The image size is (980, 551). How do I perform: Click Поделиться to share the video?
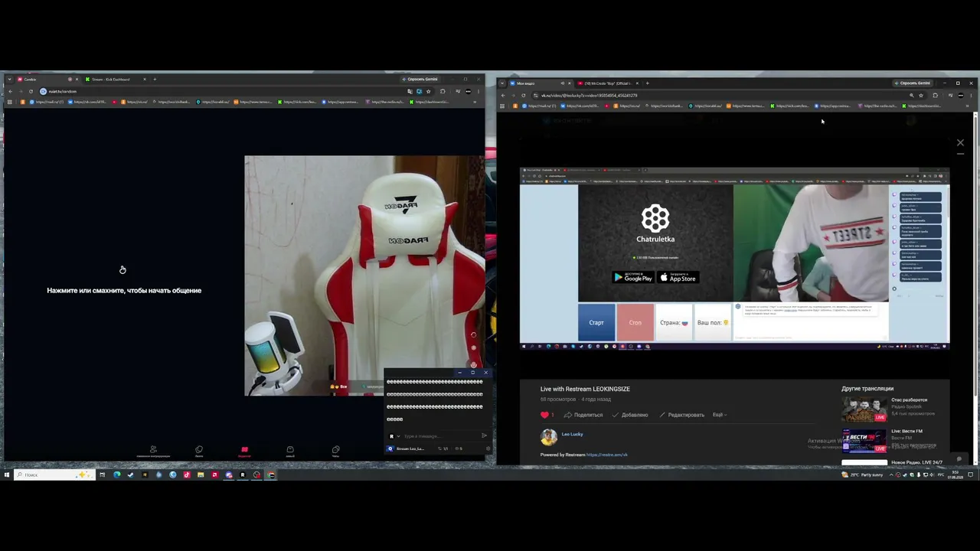coord(583,415)
